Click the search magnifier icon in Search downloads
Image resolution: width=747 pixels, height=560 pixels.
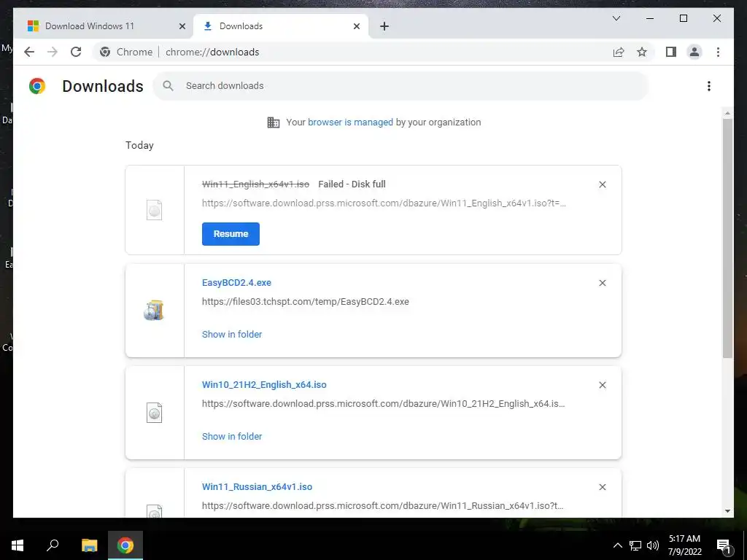coord(168,86)
